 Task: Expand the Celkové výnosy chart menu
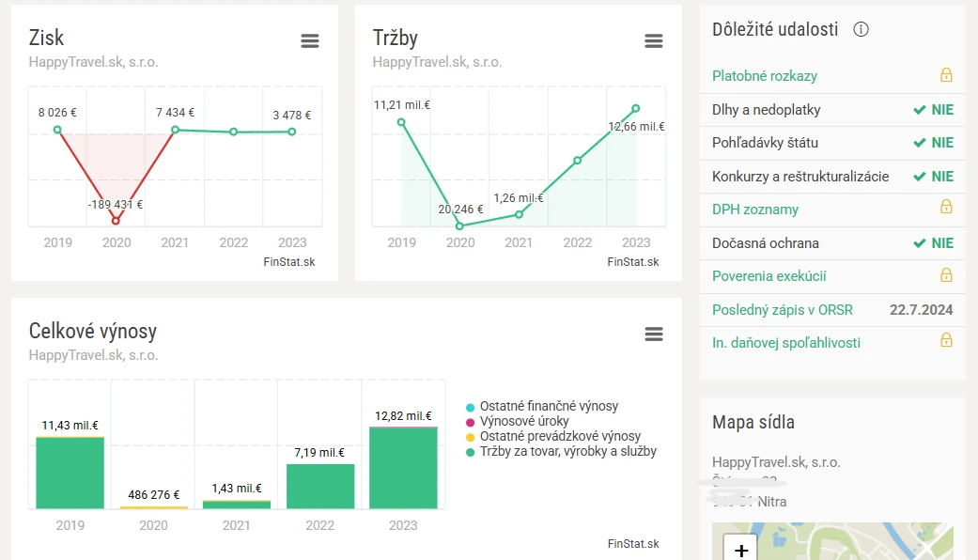click(x=654, y=334)
